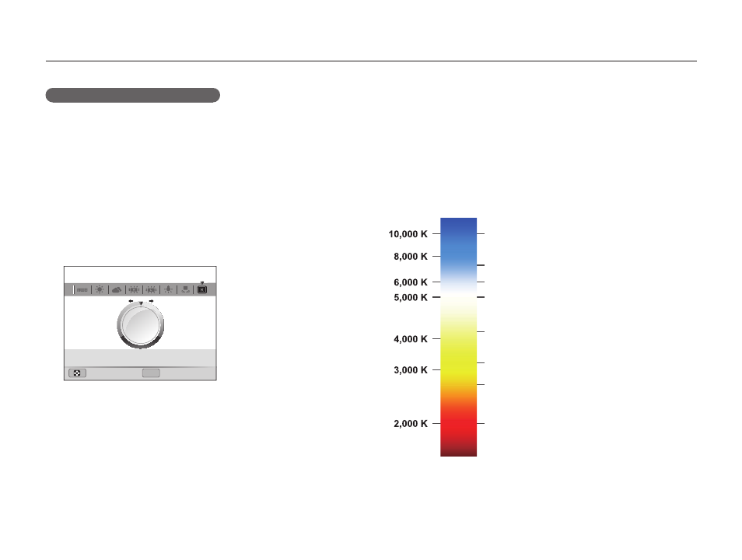Click the 3,000 K label

(410, 369)
